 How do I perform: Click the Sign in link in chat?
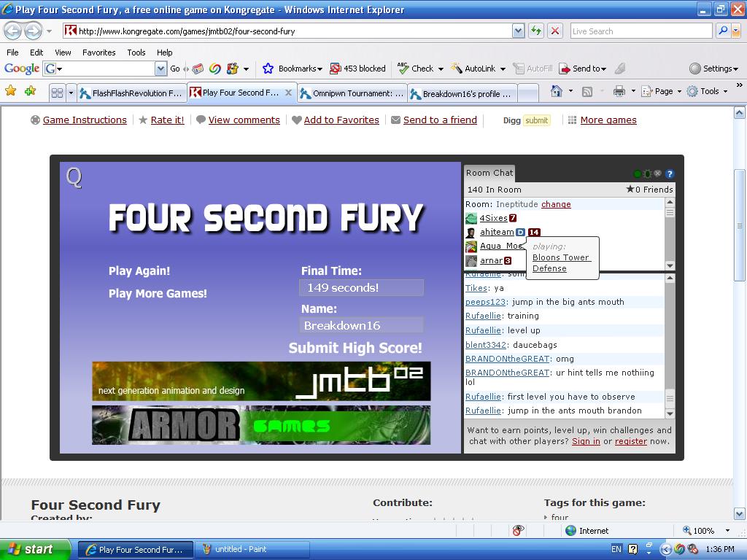586,441
